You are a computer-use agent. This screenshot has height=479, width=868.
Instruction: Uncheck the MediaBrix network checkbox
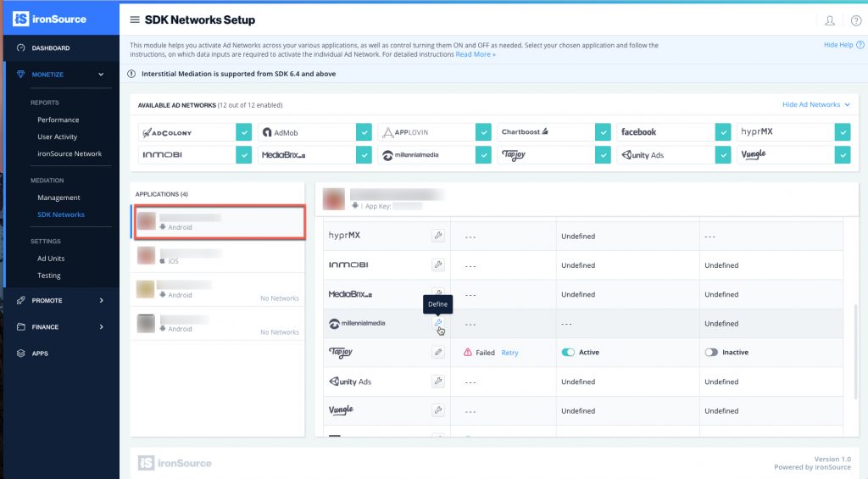coord(364,155)
